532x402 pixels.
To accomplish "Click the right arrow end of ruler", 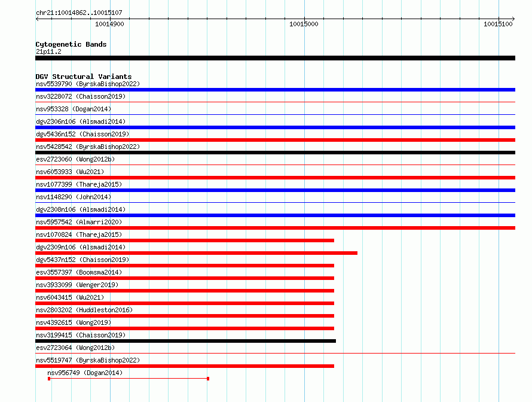I will (513, 19).
